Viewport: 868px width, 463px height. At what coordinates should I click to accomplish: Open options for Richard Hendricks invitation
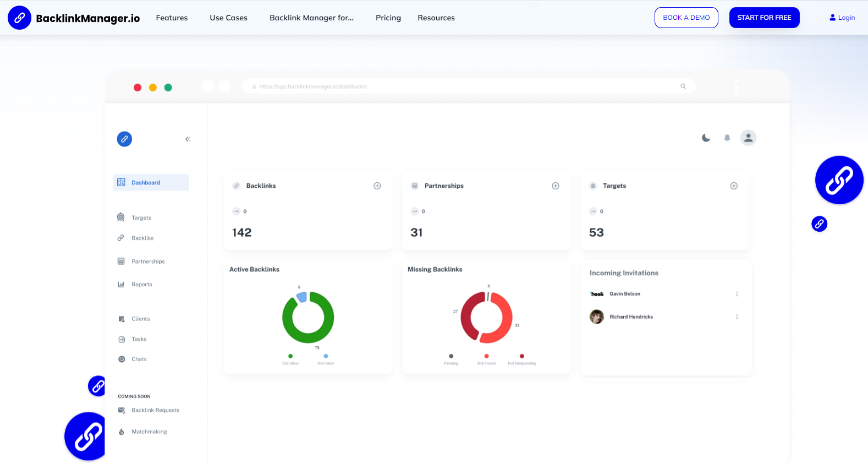(737, 317)
